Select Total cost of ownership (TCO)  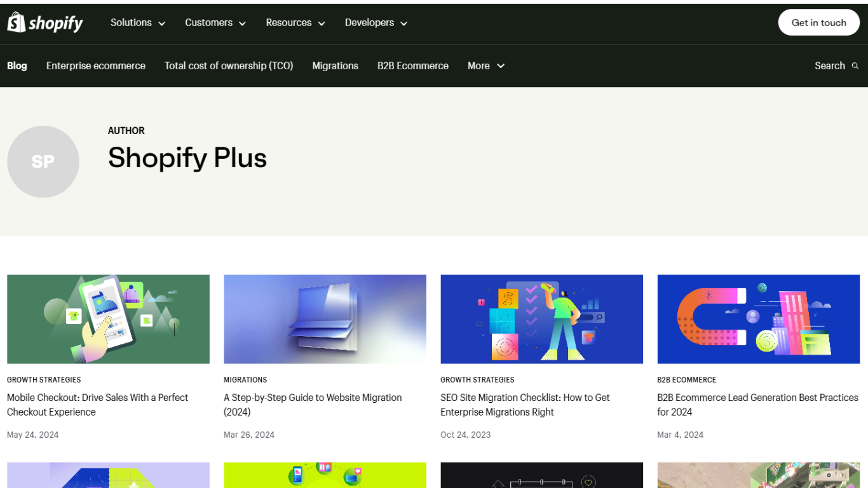point(229,66)
